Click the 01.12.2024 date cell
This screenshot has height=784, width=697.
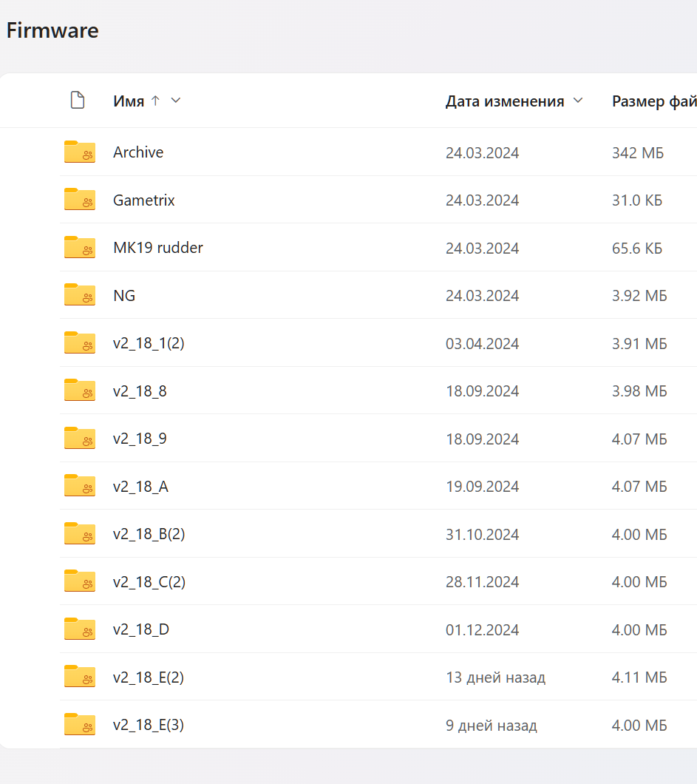click(x=482, y=630)
